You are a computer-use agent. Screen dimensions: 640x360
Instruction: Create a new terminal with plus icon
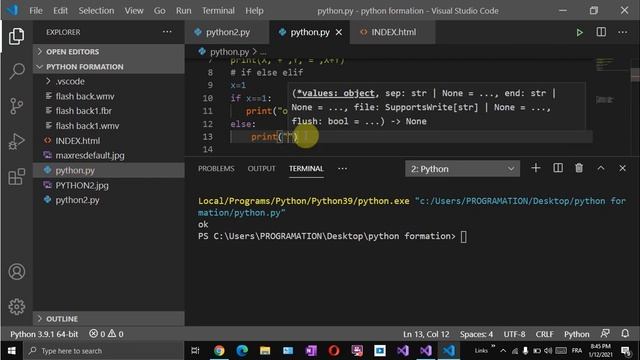(x=536, y=168)
